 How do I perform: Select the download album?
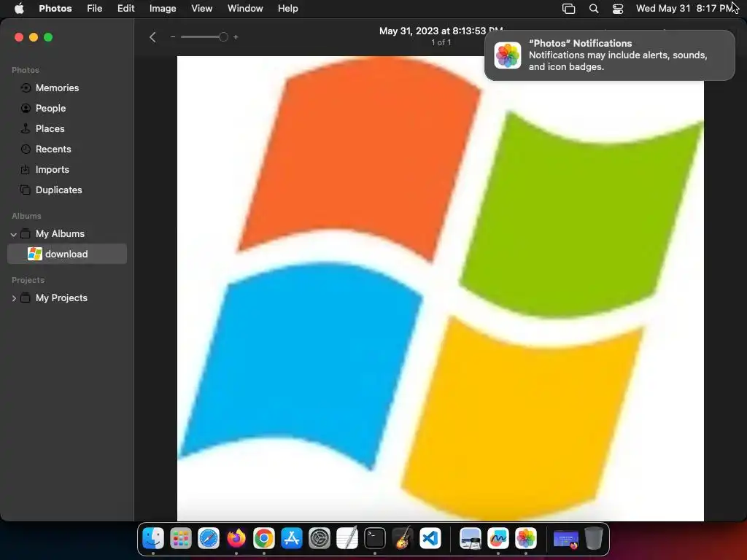66,254
